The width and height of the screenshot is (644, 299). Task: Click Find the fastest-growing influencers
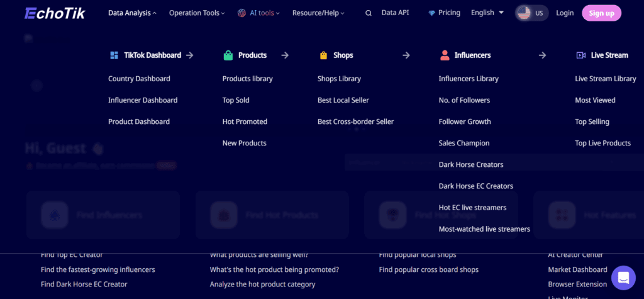[x=98, y=270]
